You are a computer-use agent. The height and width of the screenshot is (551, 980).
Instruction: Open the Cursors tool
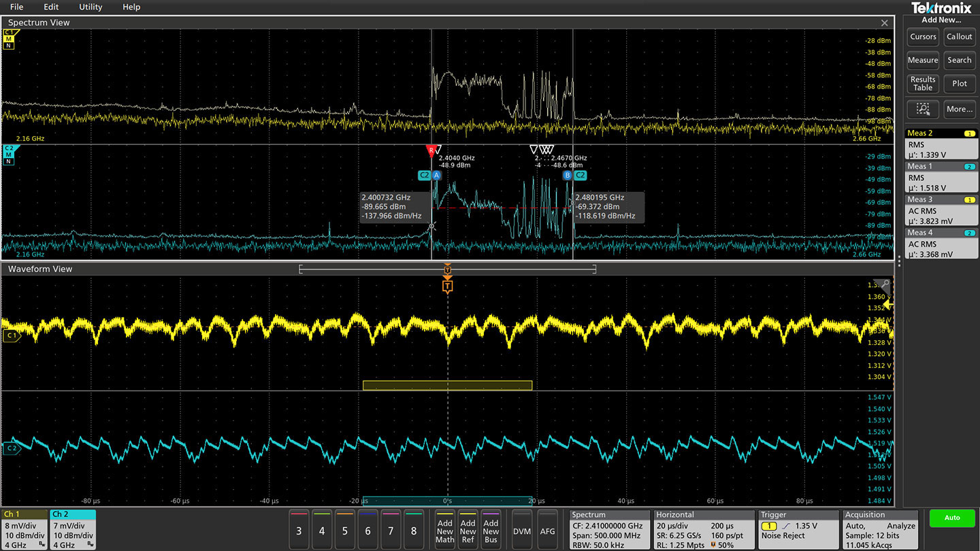pyautogui.click(x=922, y=37)
